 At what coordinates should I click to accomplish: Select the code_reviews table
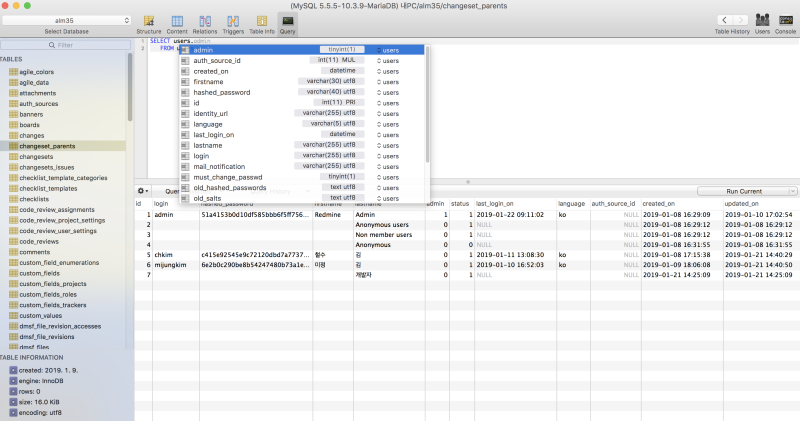pos(39,241)
